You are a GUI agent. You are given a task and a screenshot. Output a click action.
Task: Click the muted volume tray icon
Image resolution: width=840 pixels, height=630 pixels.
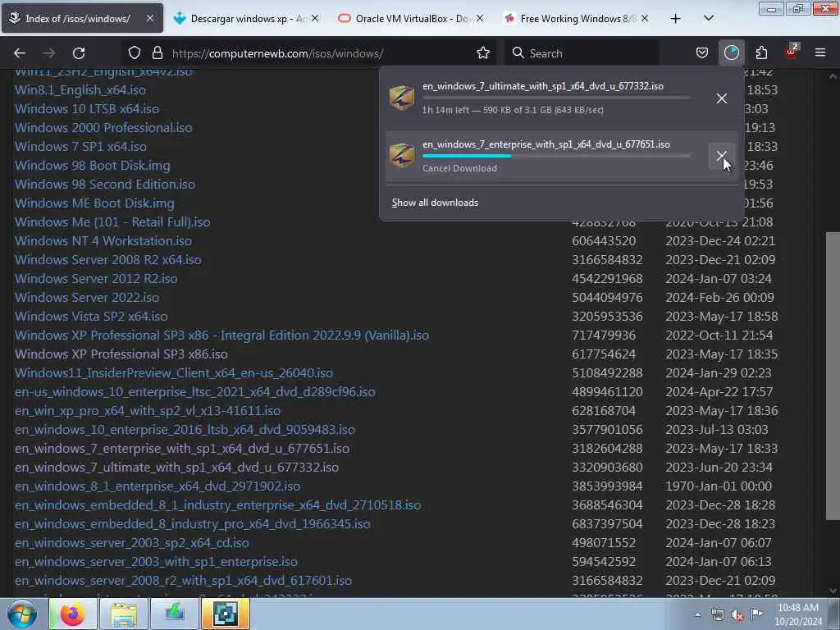point(737,614)
